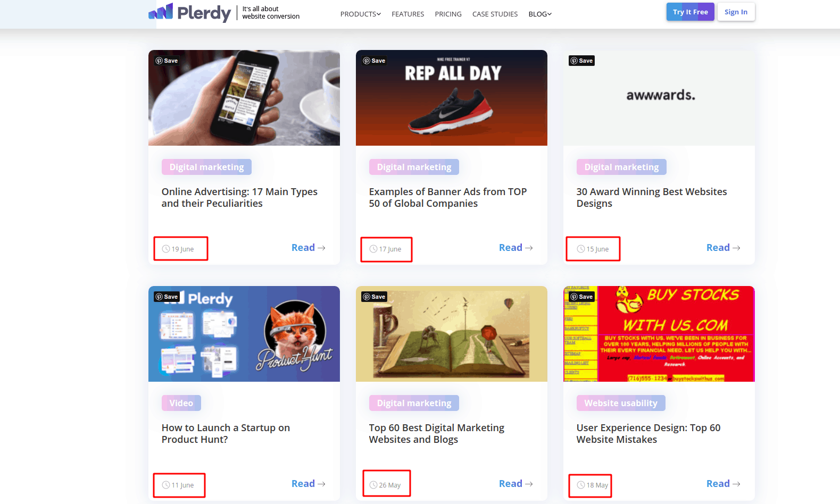Save the awwwards image to Pinterest
The width and height of the screenshot is (840, 504).
(581, 61)
